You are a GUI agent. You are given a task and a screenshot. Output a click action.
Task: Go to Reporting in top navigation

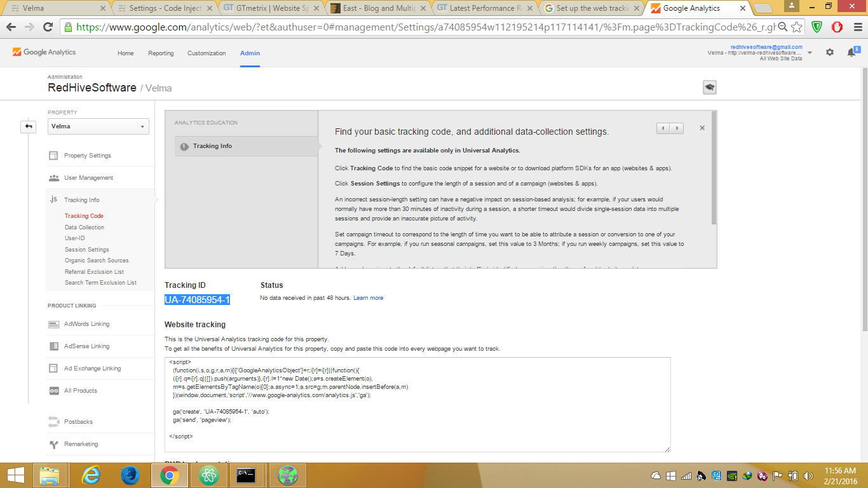click(x=161, y=53)
